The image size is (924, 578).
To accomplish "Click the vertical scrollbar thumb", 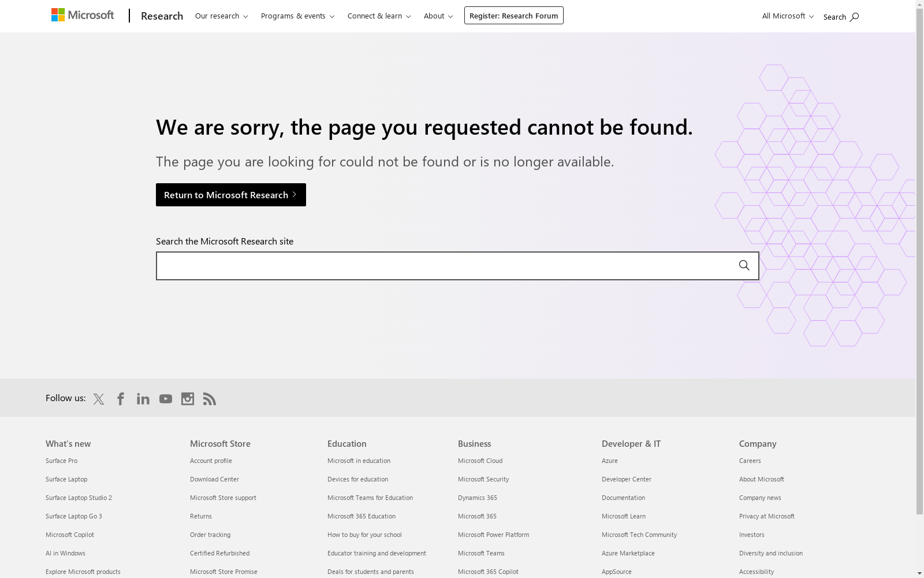I will (920, 261).
